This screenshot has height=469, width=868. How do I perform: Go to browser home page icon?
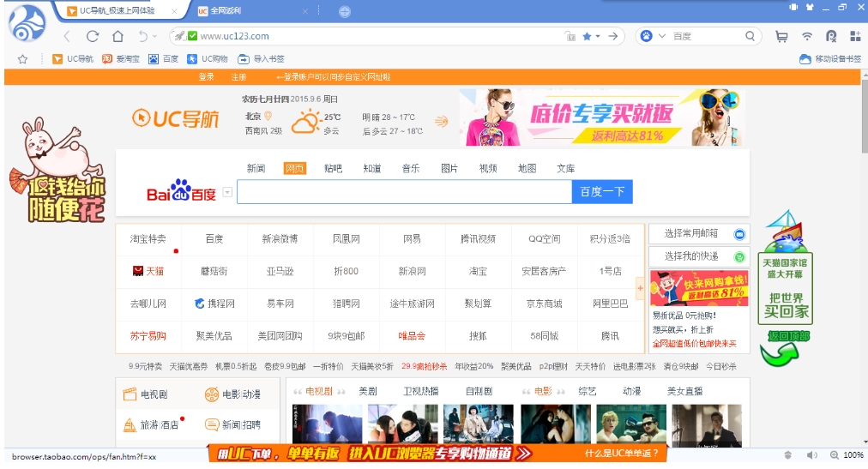(118, 37)
